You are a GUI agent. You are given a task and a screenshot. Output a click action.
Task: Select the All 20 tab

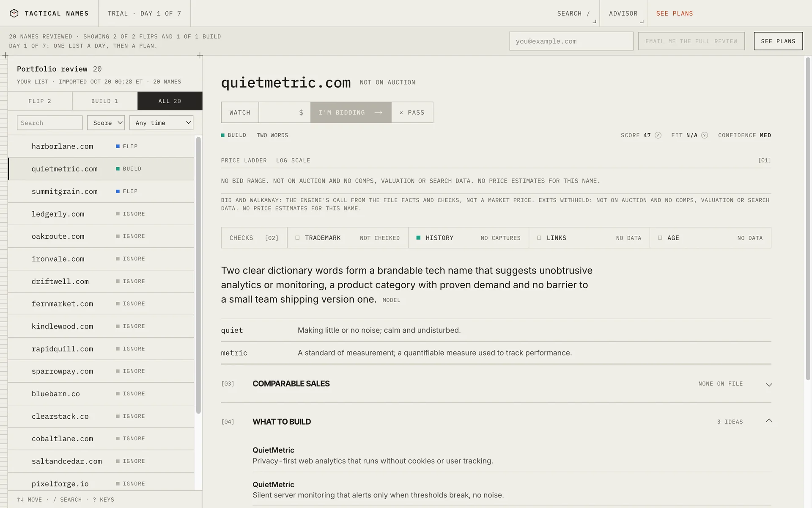coord(170,101)
